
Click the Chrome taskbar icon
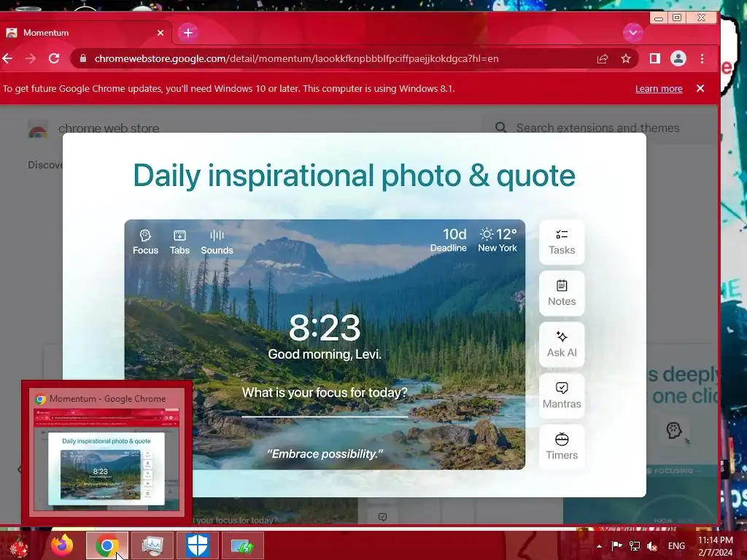coord(107,545)
